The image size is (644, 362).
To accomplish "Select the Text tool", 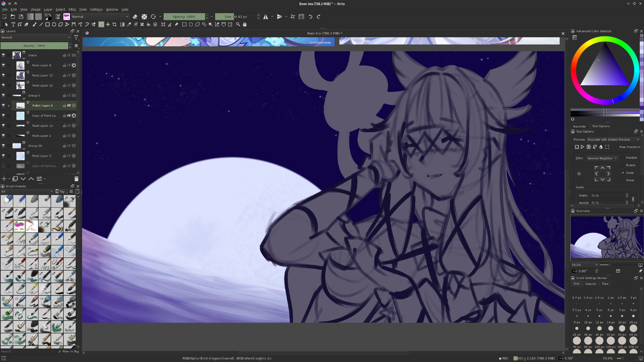I will pyautogui.click(x=13, y=24).
